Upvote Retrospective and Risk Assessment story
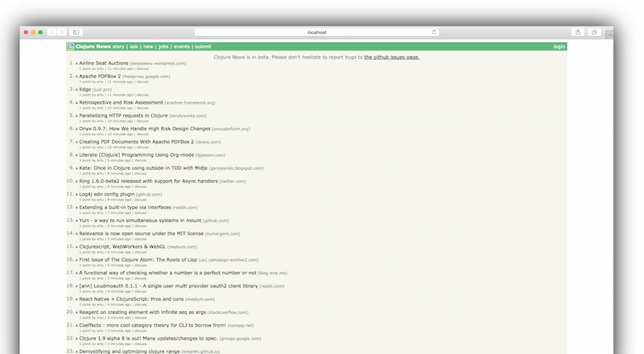Viewport: 644px width, 354px height. point(76,103)
